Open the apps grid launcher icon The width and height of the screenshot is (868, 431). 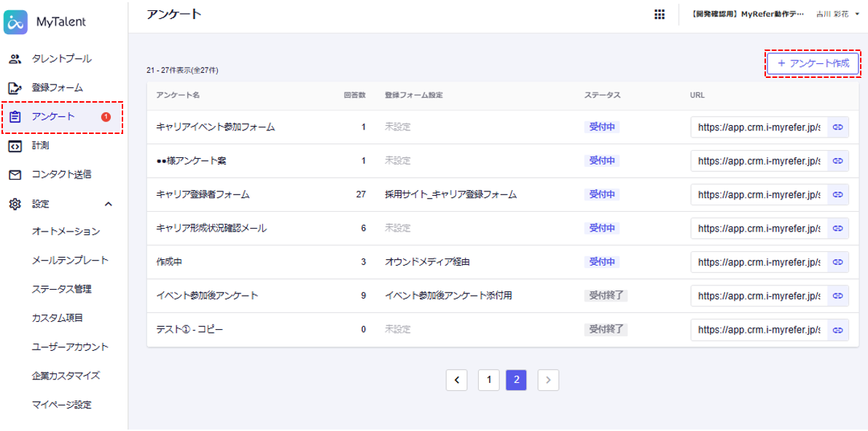click(659, 15)
